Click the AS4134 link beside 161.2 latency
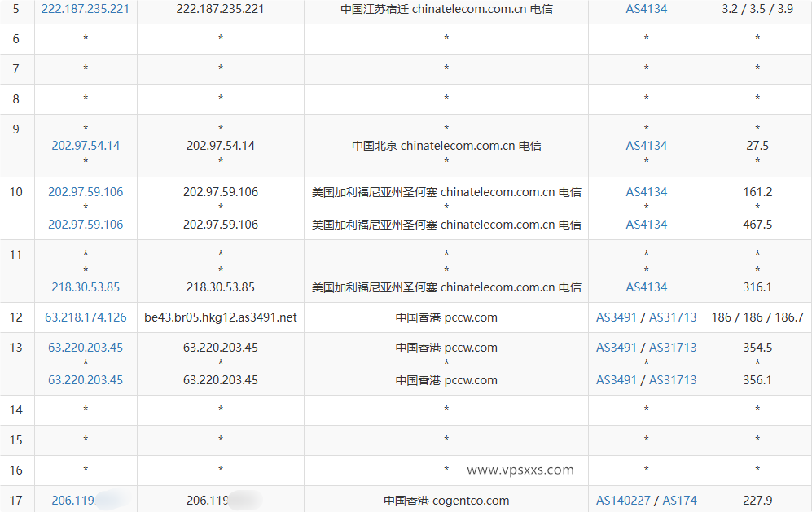This screenshot has height=512, width=812. pos(646,192)
